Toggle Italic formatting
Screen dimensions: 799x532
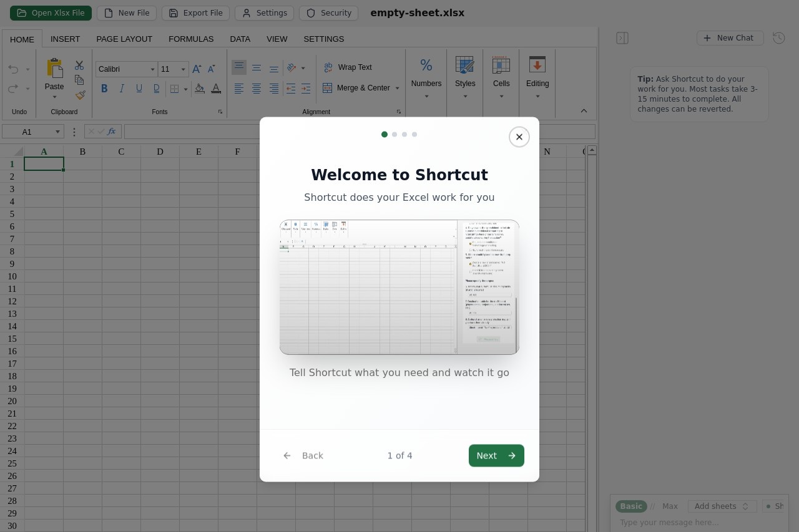coord(122,89)
